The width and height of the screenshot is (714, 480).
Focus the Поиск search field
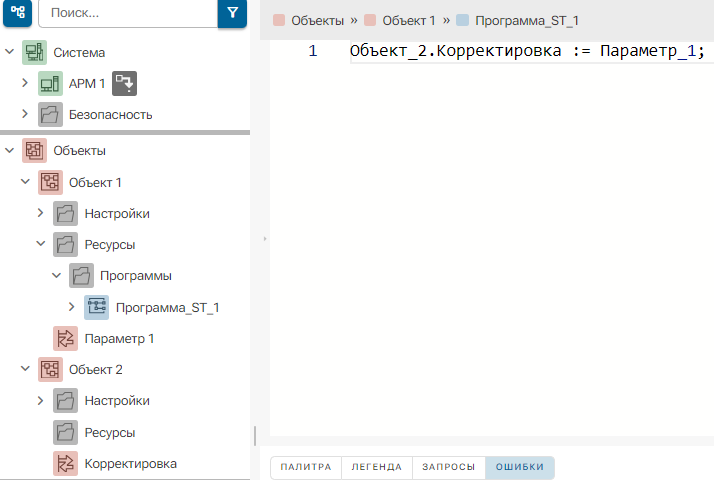tap(128, 13)
